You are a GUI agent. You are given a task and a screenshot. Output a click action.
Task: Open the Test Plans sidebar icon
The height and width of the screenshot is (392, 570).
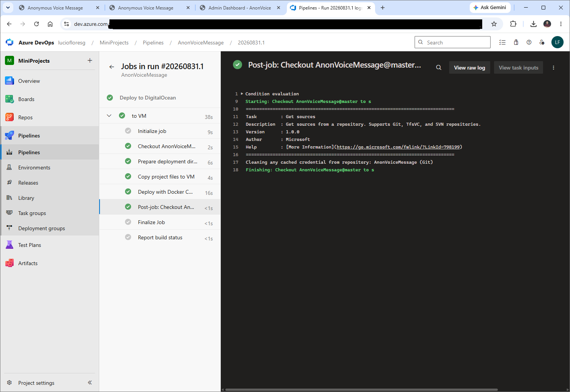point(9,245)
